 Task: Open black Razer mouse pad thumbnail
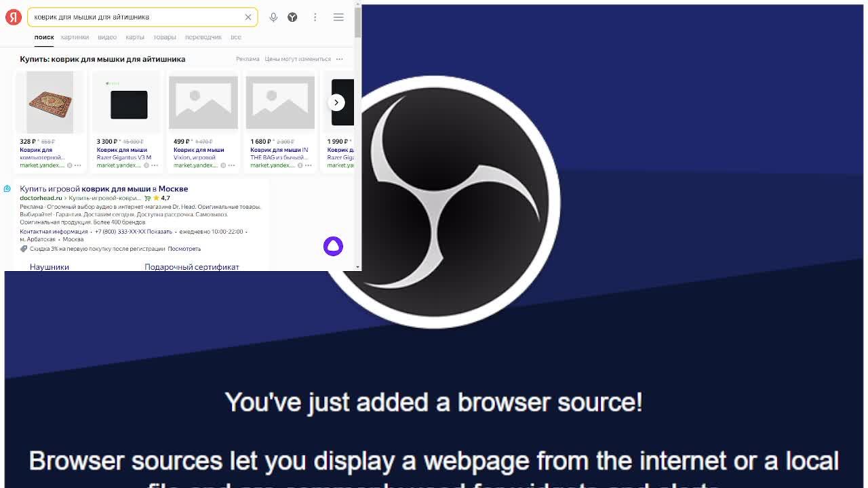point(129,104)
